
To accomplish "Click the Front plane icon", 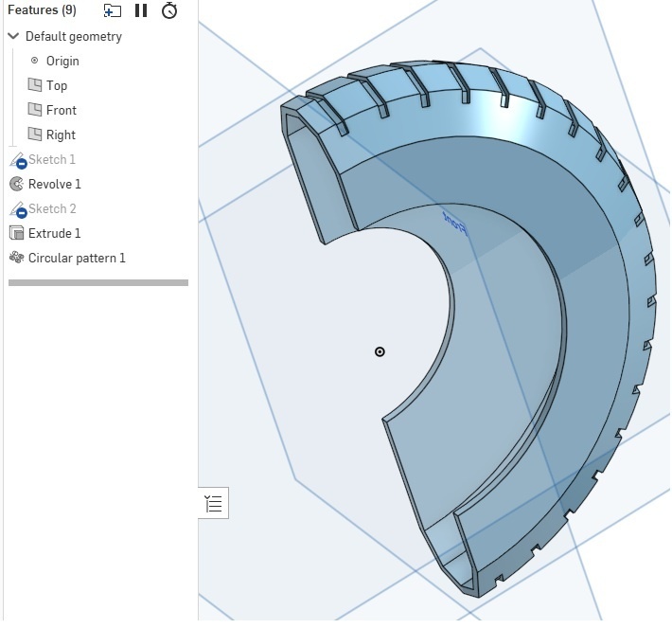I will point(35,109).
